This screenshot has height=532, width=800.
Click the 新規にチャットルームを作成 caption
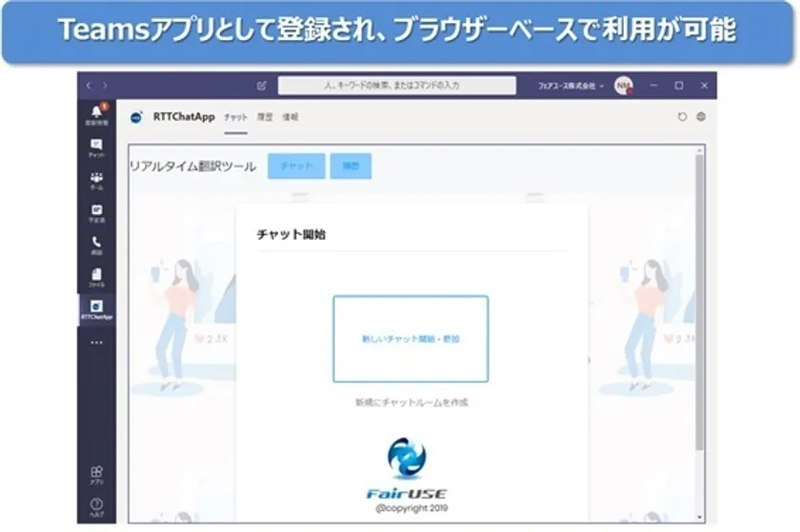tap(411, 403)
